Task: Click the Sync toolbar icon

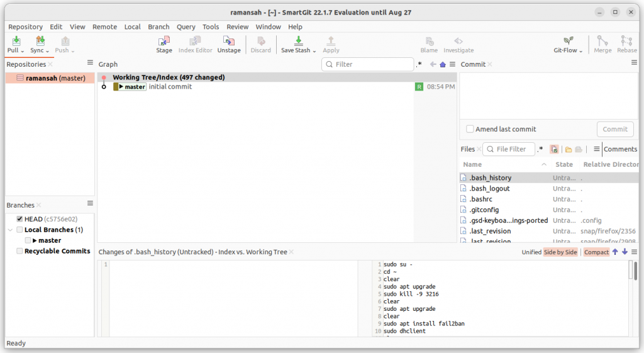Action: click(x=40, y=41)
